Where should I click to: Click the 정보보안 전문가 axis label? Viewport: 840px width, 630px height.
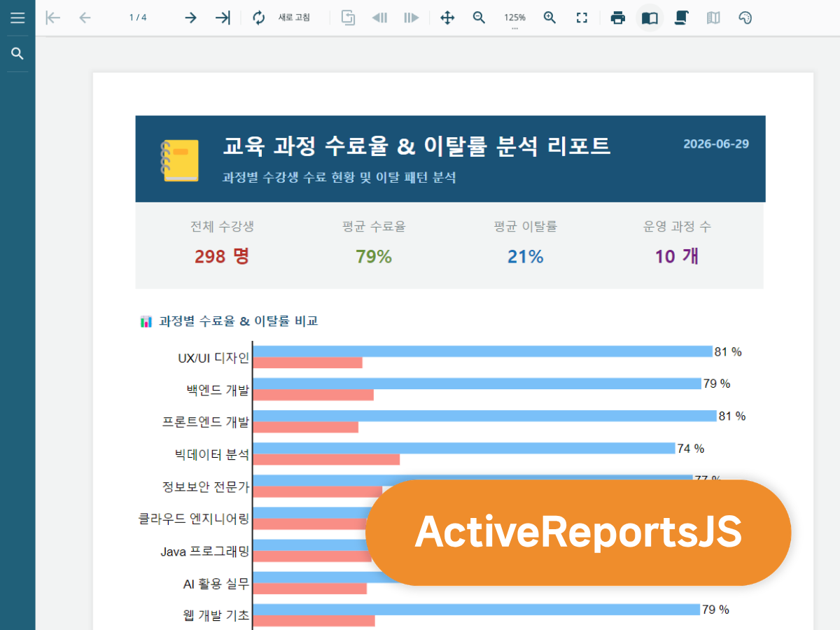coord(206,486)
